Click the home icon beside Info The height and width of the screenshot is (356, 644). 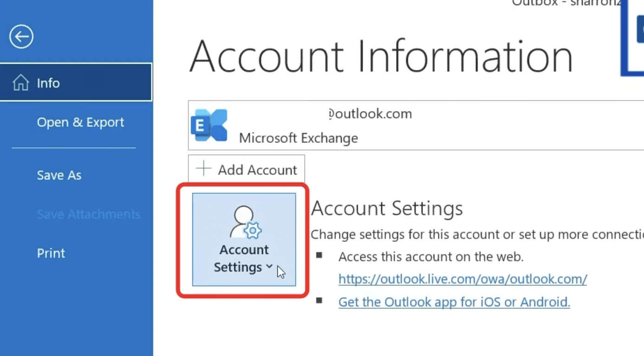pos(20,83)
